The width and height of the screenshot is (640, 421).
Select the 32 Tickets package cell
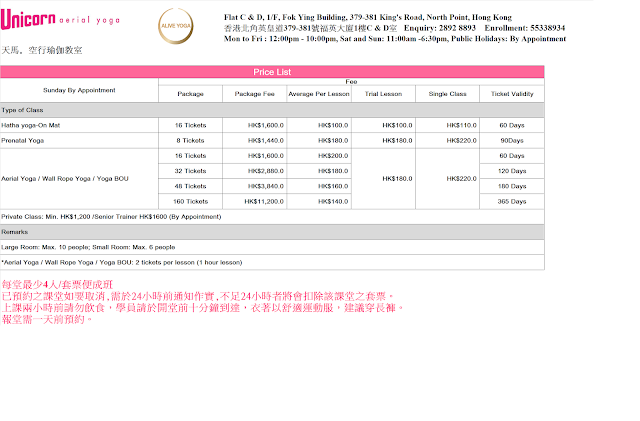pyautogui.click(x=190, y=171)
